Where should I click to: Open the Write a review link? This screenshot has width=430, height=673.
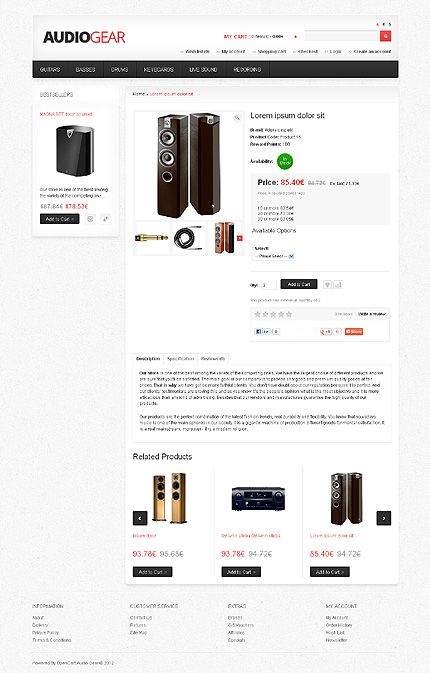tap(372, 314)
